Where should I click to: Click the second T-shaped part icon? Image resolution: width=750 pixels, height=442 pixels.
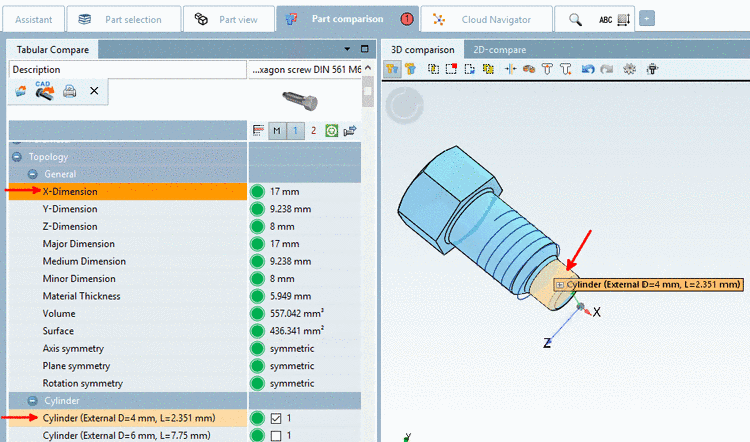coord(566,69)
